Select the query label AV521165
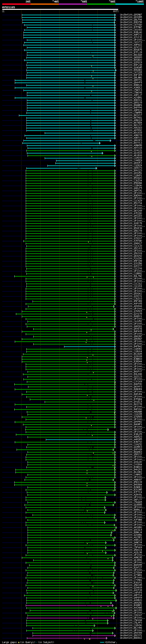Viewport: 146px width, 644px height. click(x=8, y=7)
